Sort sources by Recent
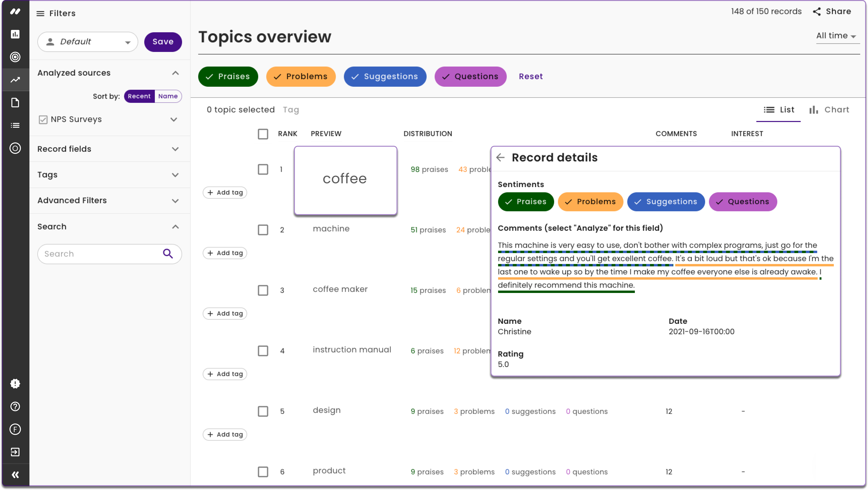Screen dimensions: 868x490 (x=139, y=96)
